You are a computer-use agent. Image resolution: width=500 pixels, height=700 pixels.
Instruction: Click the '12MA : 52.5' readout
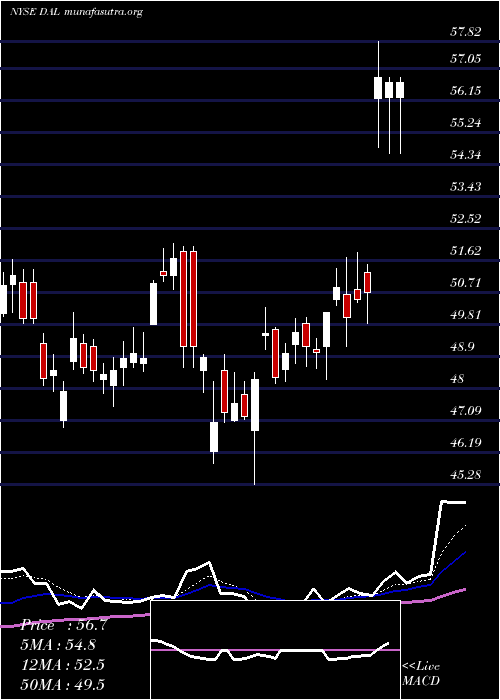pyautogui.click(x=63, y=665)
